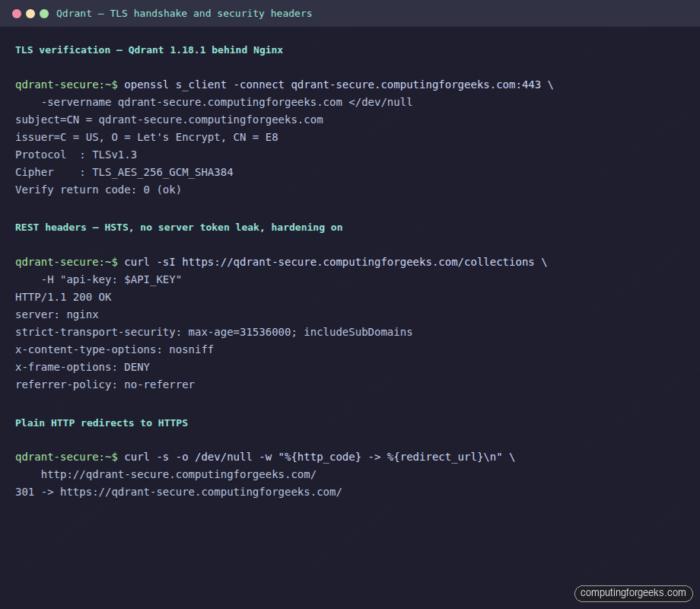Click the issuer Let's Encrypt line

pos(146,137)
